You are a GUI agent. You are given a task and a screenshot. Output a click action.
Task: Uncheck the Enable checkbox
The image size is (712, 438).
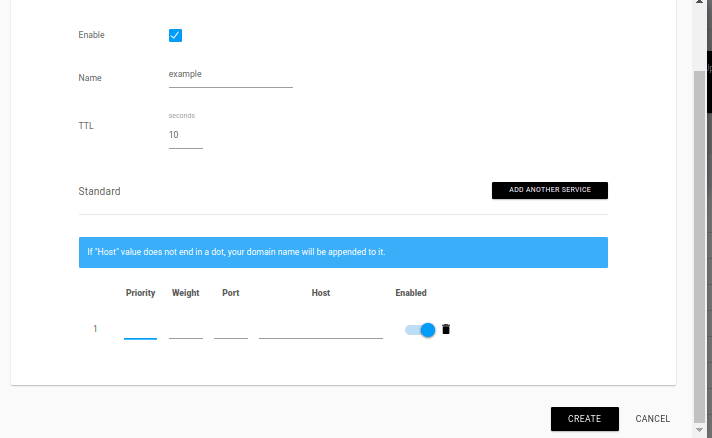click(x=175, y=35)
